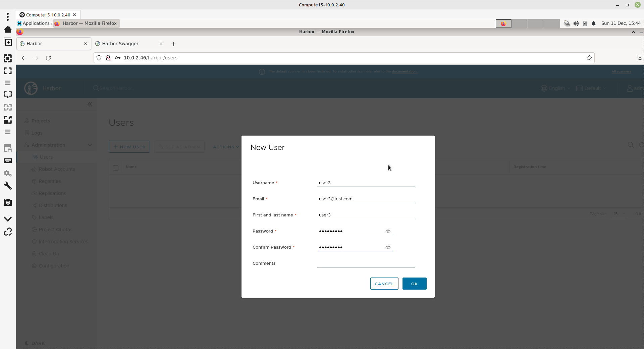This screenshot has height=349, width=644.
Task: Click OK to create the new user
Action: click(x=414, y=284)
